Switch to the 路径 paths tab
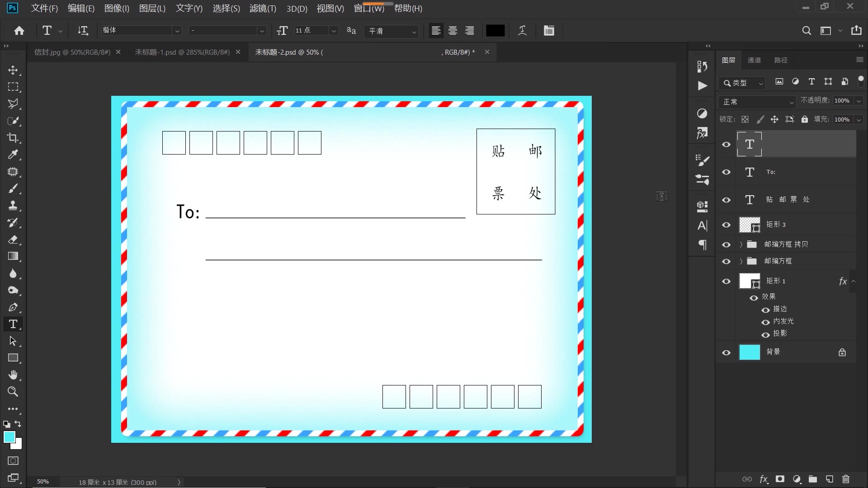 pos(781,60)
